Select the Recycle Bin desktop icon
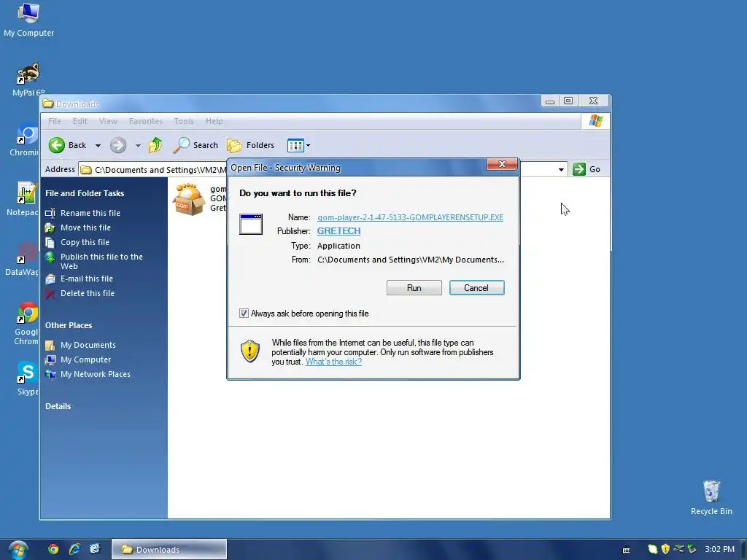Viewport: 747px width, 560px height. click(711, 497)
